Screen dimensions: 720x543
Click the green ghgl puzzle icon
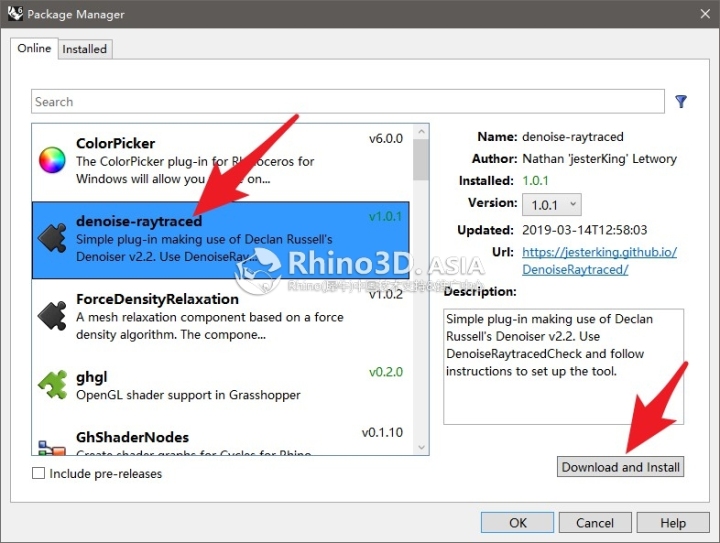[52, 384]
